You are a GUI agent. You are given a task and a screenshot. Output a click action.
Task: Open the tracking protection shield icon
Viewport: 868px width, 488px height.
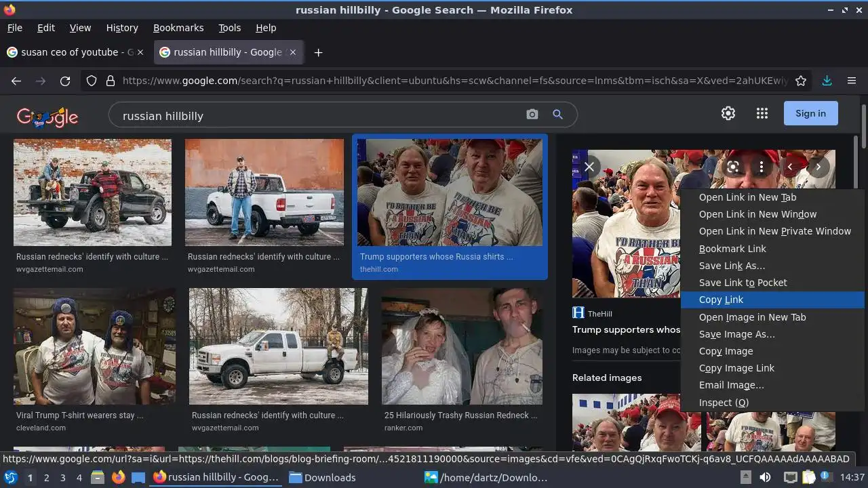pos(92,81)
